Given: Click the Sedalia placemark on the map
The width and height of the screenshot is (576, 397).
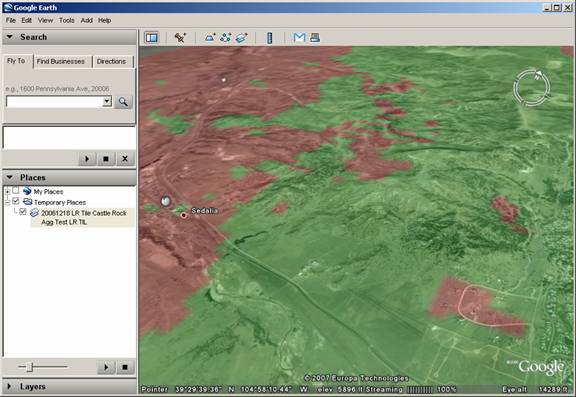Looking at the screenshot, I should (x=184, y=216).
